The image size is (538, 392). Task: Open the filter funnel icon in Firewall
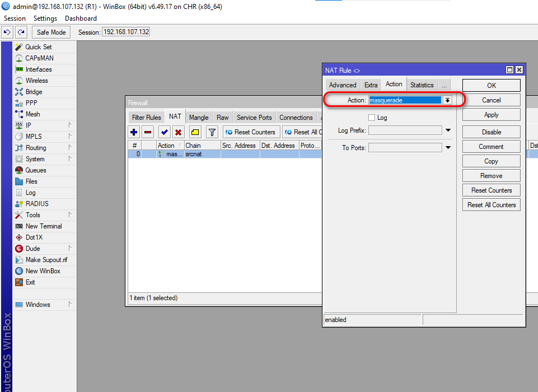point(212,132)
